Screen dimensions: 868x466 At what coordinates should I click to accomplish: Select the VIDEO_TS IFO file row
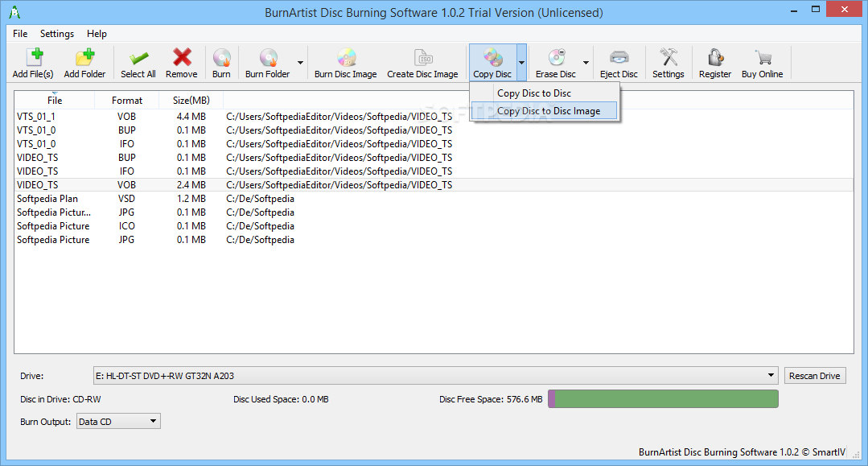click(434, 171)
